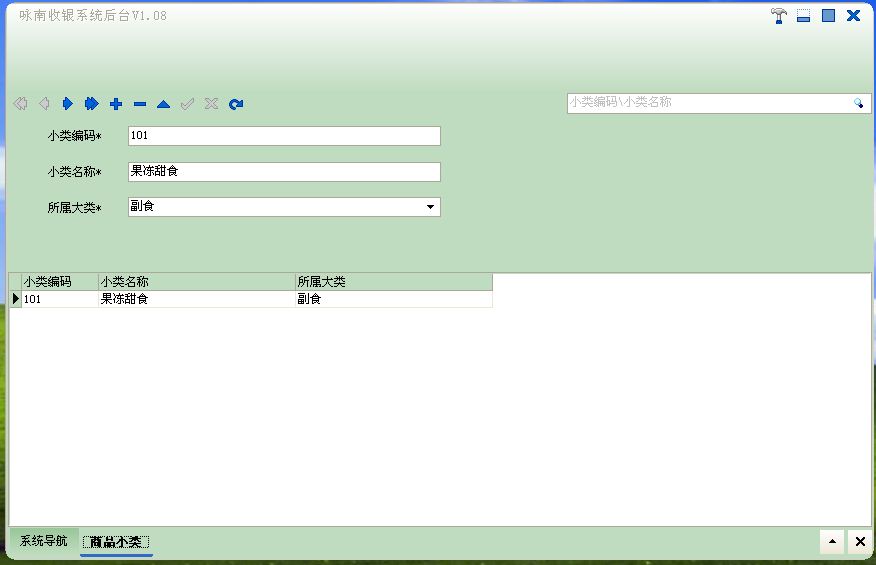Add new subcategory with plus icon

pos(116,104)
